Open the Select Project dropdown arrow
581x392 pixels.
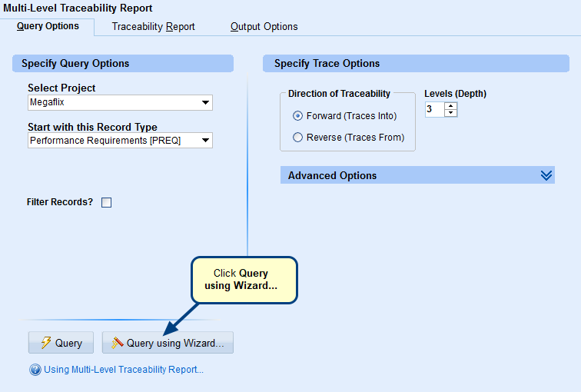[205, 103]
